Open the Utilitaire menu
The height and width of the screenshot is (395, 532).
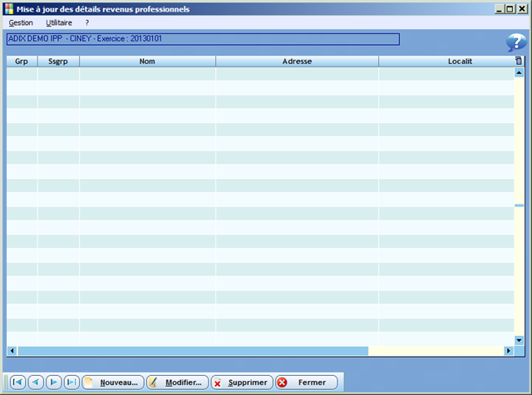(59, 22)
